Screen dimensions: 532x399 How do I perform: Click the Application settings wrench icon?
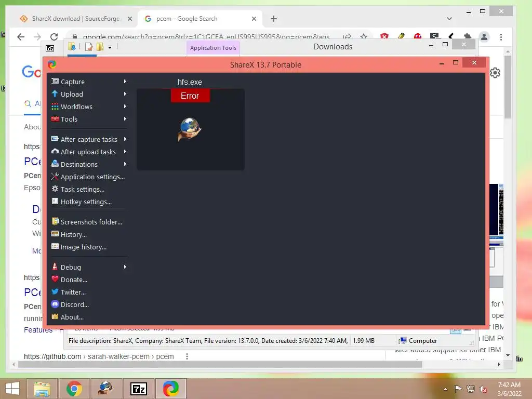coord(55,177)
